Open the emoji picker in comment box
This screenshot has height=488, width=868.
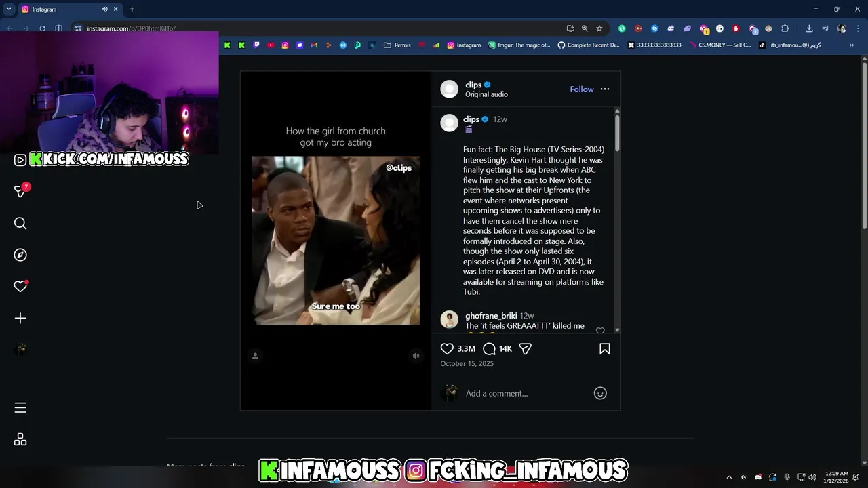[600, 393]
